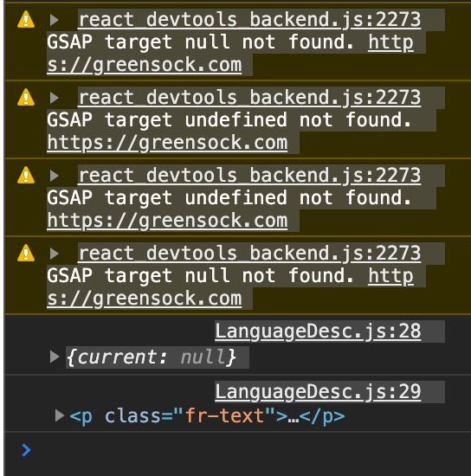Click the 'GSAP target null not found.' text in last warning
This screenshot has width=471, height=476.
(x=200, y=276)
